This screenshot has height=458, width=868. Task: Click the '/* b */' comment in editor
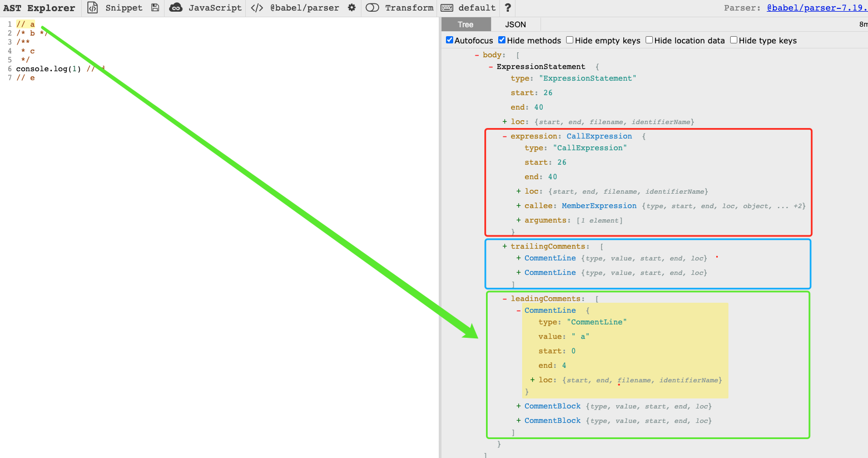32,33
